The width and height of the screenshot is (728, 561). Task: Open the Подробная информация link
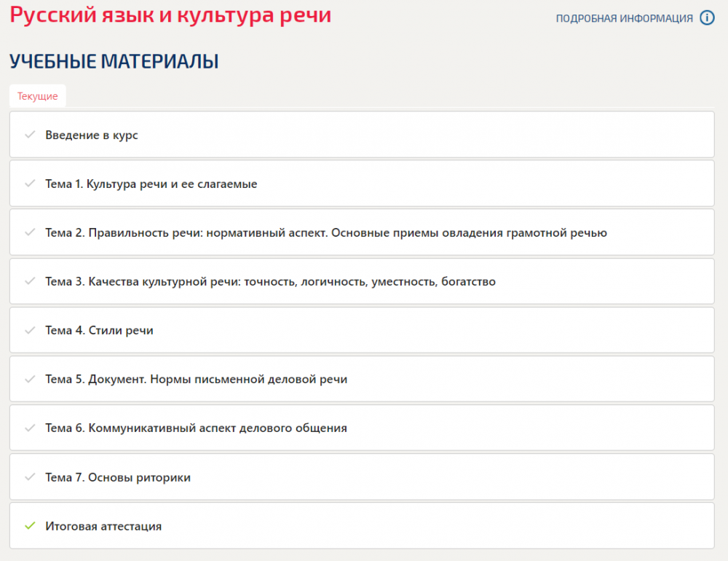(624, 19)
